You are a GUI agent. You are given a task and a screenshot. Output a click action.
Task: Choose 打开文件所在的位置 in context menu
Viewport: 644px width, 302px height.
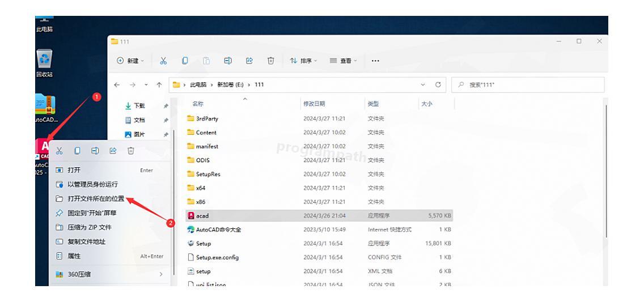coord(109,199)
